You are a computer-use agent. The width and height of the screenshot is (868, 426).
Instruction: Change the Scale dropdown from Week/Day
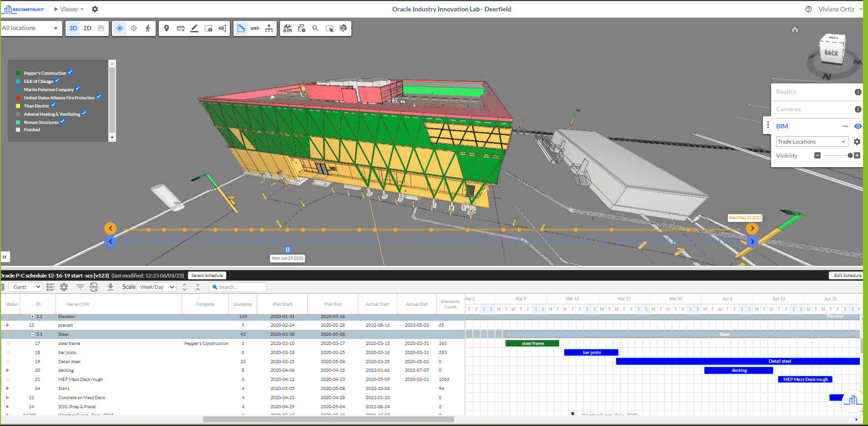tap(156, 287)
